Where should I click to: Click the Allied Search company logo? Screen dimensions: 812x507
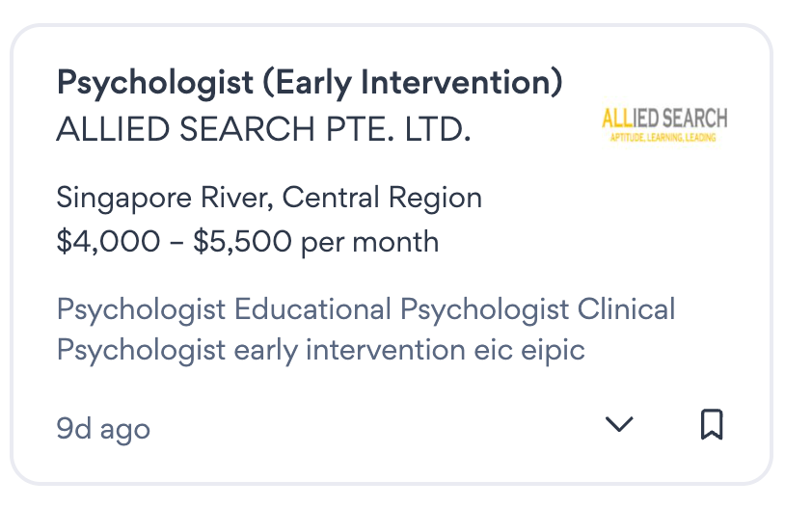point(664,125)
